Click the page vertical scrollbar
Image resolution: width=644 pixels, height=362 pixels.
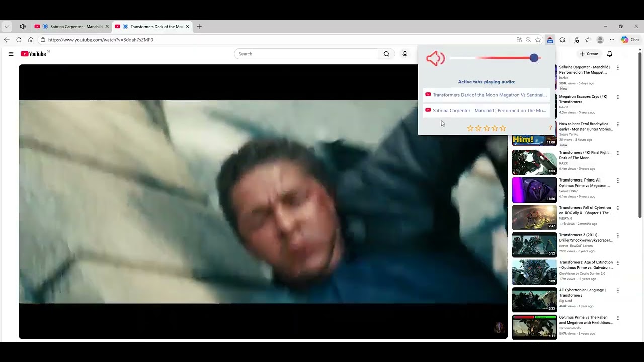tap(640, 135)
